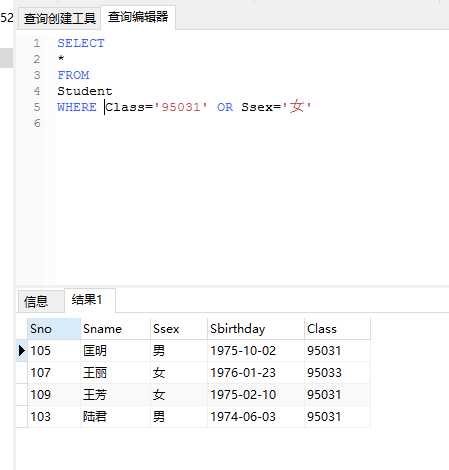Select cell with Sno 109
The width and height of the screenshot is (449, 470).
tap(53, 395)
